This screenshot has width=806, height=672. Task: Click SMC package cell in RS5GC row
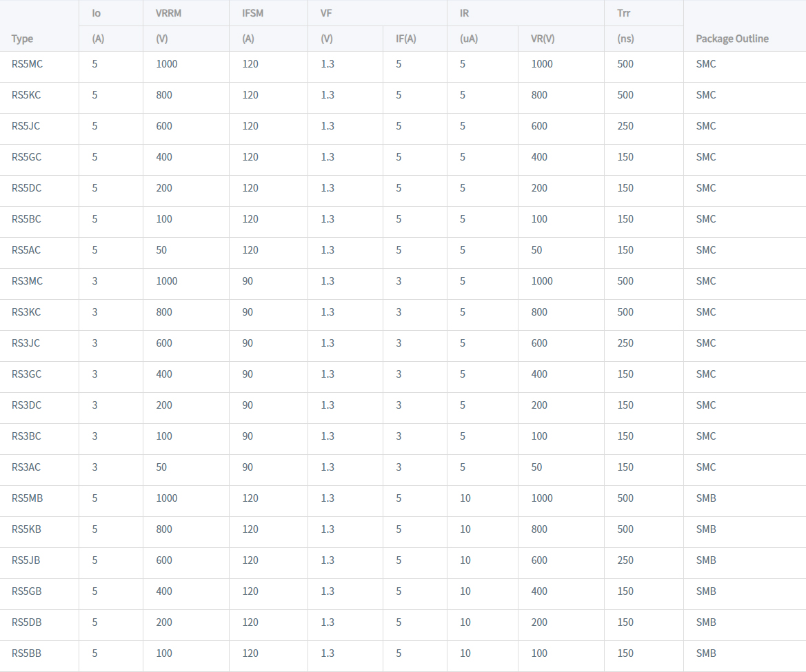(706, 157)
